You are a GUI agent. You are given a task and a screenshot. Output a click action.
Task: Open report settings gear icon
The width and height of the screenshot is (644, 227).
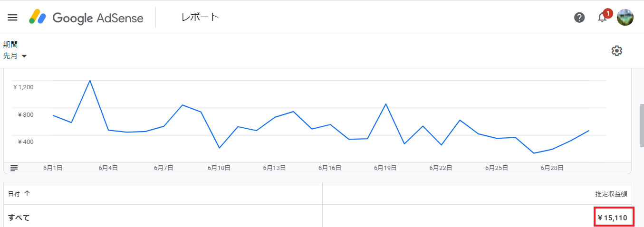coord(616,51)
